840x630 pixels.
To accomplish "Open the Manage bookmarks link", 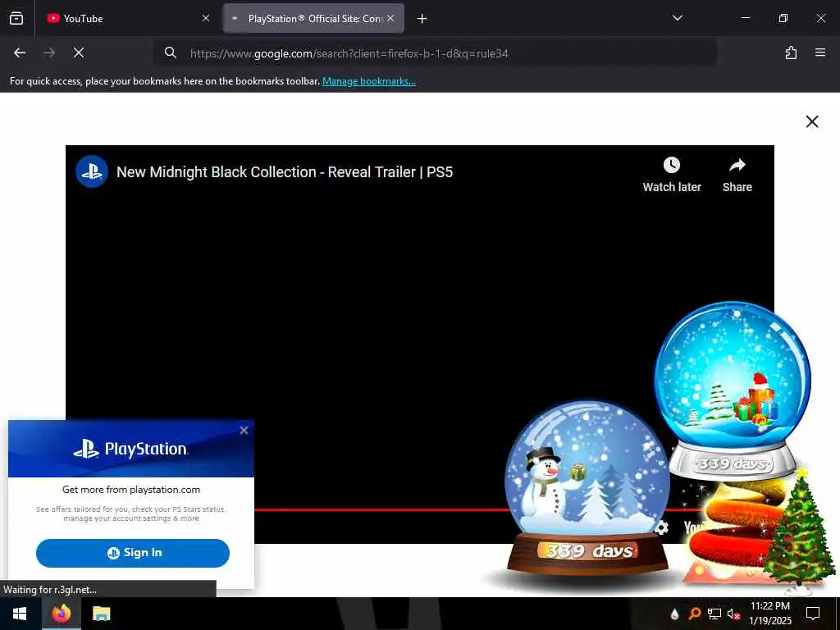I will pos(368,81).
